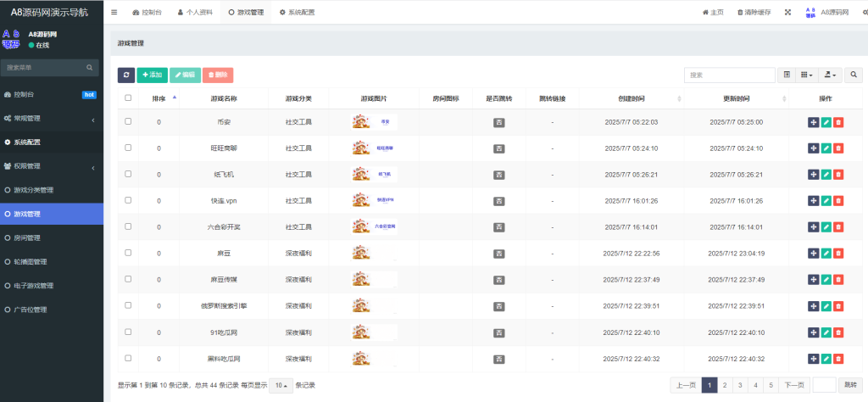868x402 pixels.
Task: Select the 快连.vpn row checkbox
Action: point(129,200)
